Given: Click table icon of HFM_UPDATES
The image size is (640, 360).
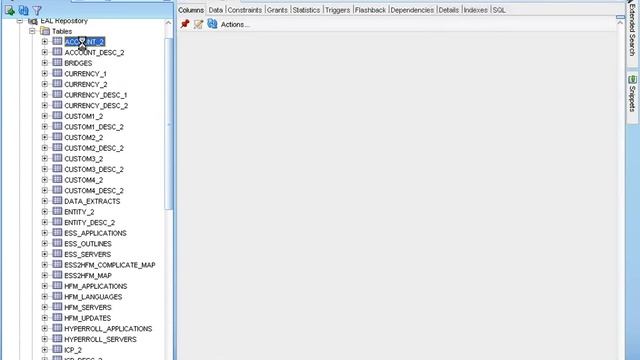Looking at the screenshot, I should (x=58, y=318).
